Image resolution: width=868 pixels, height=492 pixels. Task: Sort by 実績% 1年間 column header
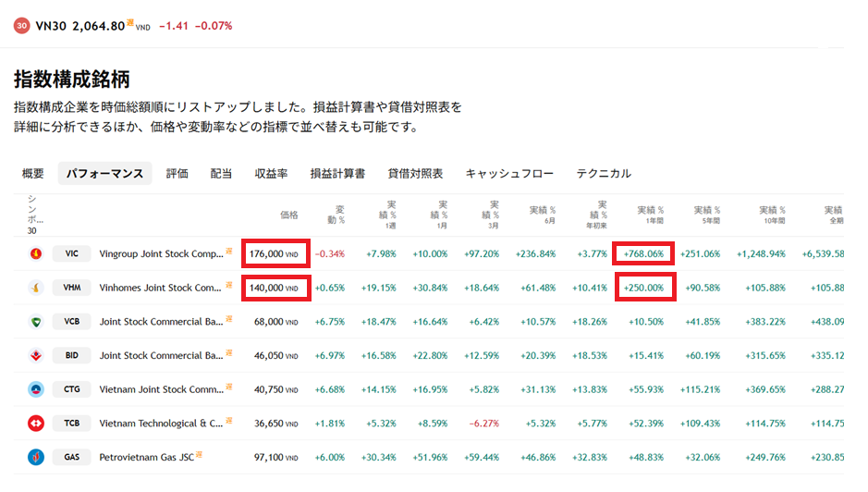pos(651,215)
